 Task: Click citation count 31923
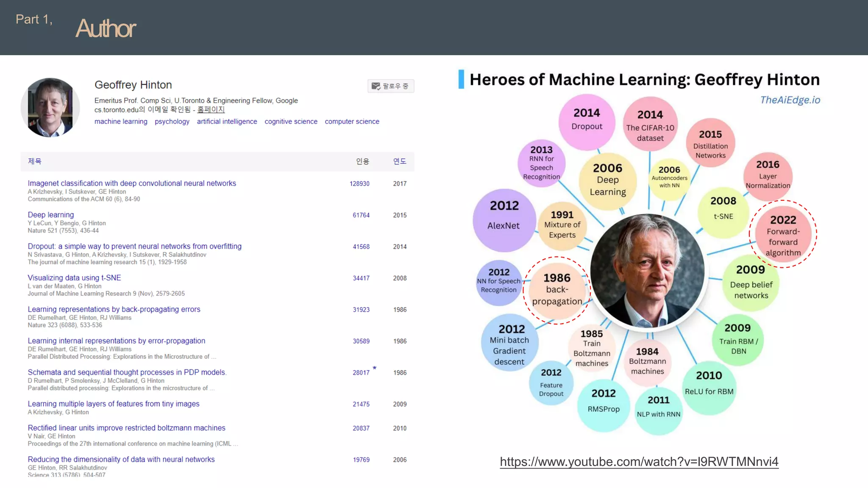(361, 310)
